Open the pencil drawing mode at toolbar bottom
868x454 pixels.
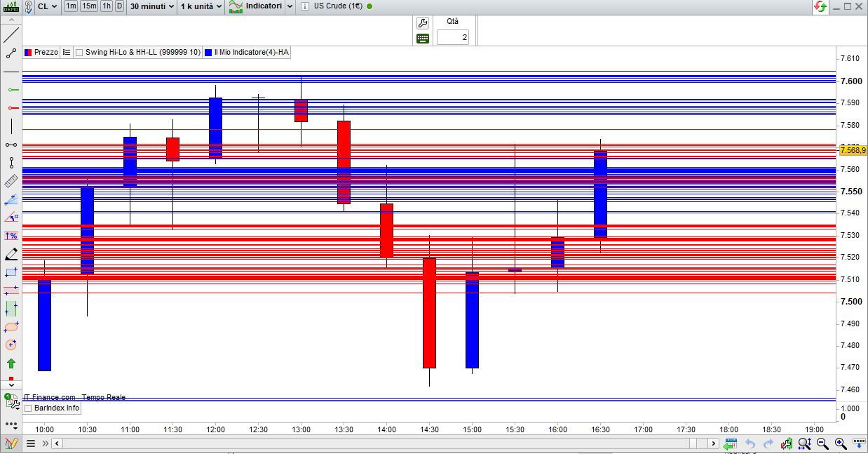pos(11,443)
